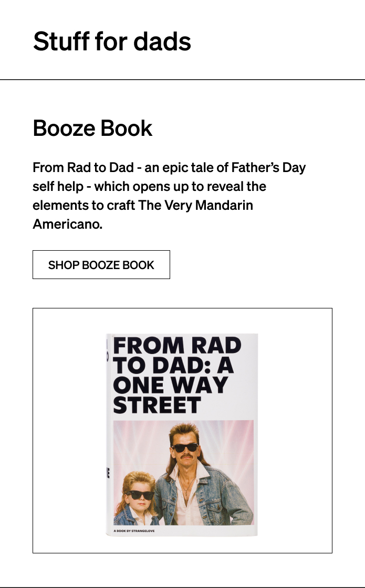
Task: Click the book spine on the left edge
Action: tap(108, 434)
